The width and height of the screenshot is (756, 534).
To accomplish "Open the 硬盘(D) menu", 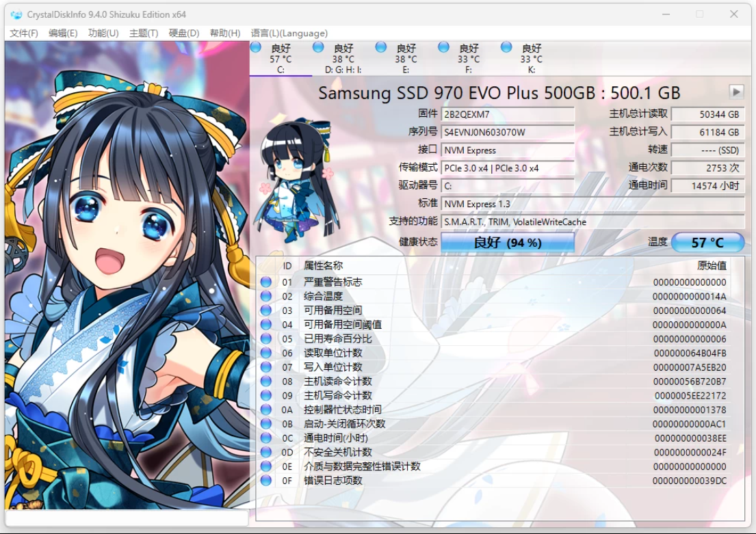I will tap(183, 33).
